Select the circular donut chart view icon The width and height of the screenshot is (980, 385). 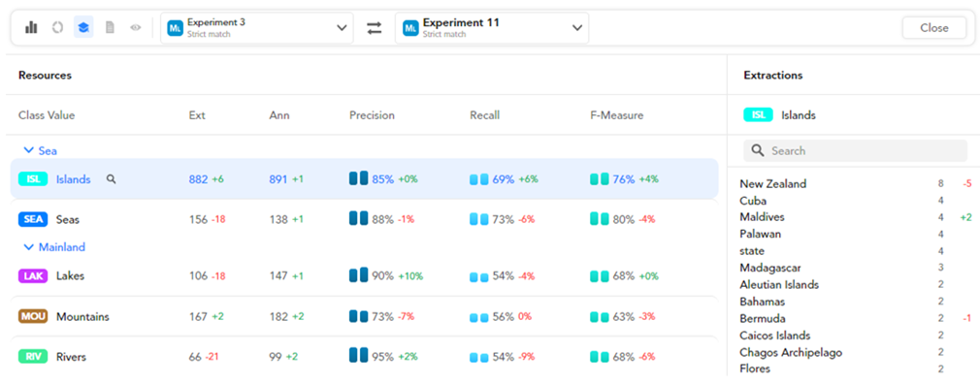tap(57, 27)
